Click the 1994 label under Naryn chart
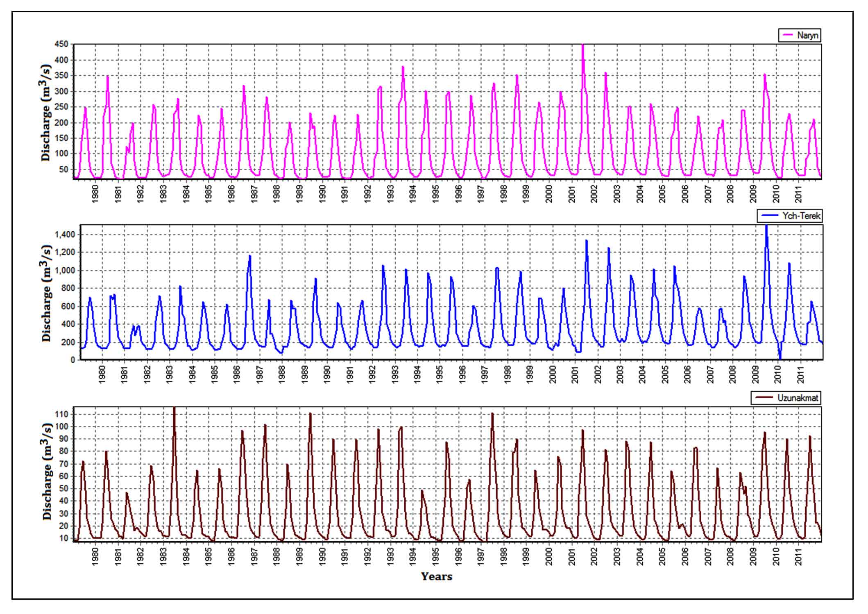The height and width of the screenshot is (614, 868). coord(412,193)
